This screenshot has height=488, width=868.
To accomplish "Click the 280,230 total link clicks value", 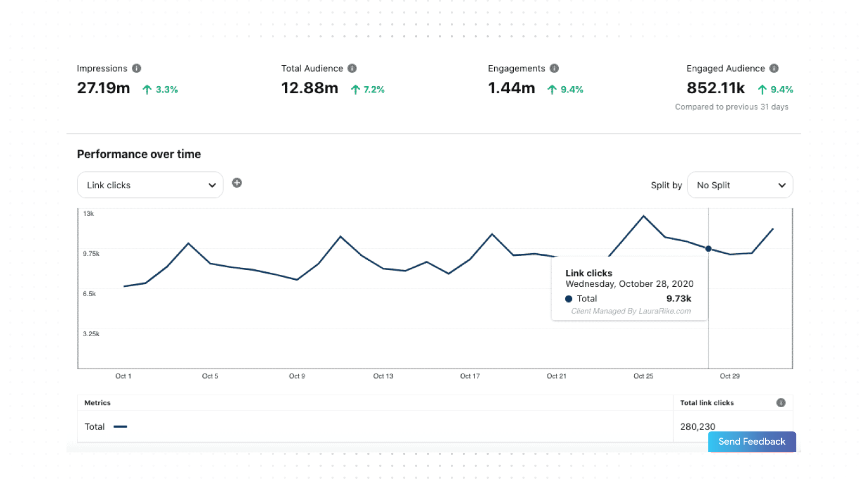I will pos(697,427).
